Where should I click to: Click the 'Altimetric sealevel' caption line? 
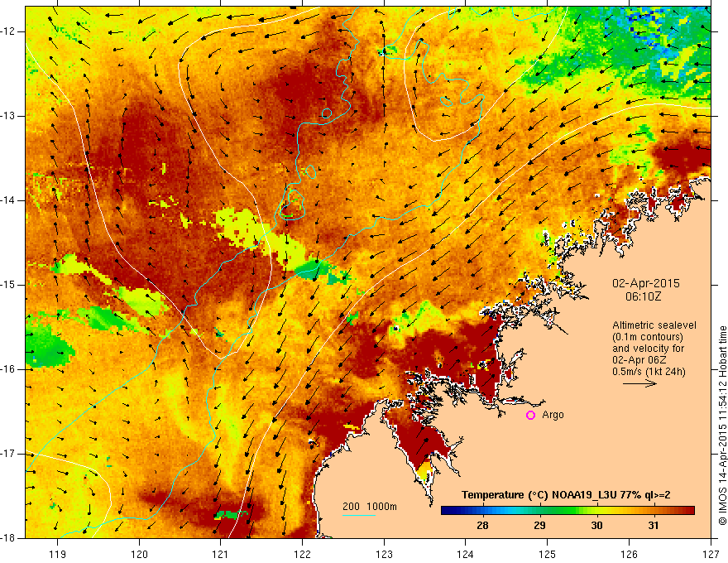tap(654, 325)
